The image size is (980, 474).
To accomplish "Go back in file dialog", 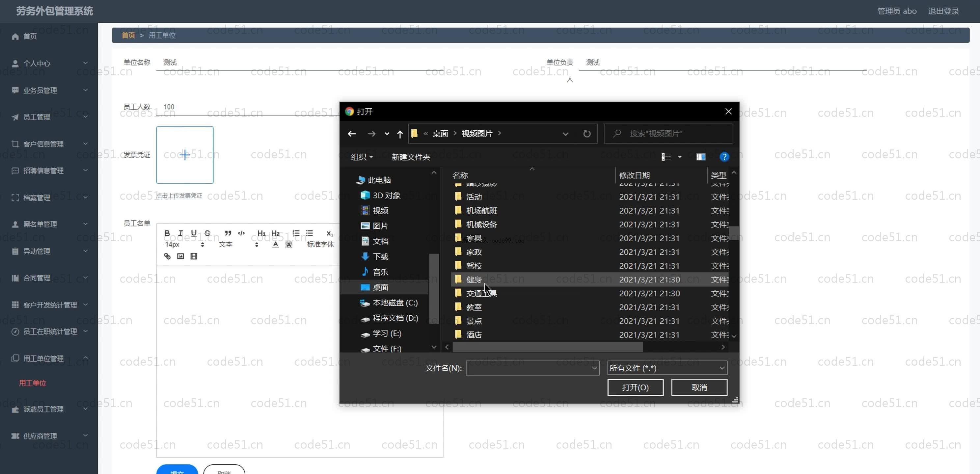I will 351,134.
